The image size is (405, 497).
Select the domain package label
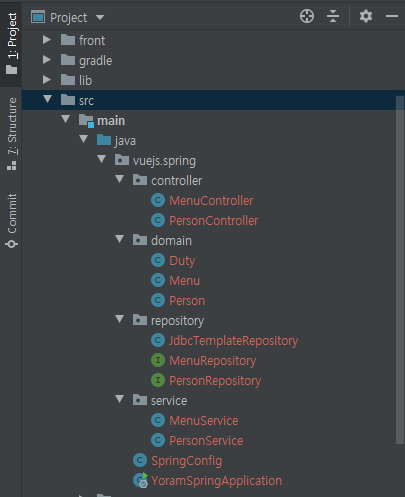click(171, 241)
